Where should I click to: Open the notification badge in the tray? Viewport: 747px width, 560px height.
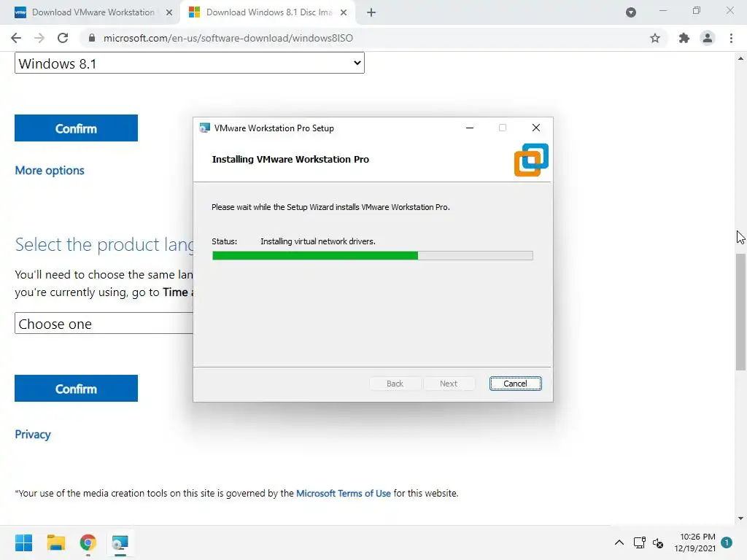tap(727, 542)
